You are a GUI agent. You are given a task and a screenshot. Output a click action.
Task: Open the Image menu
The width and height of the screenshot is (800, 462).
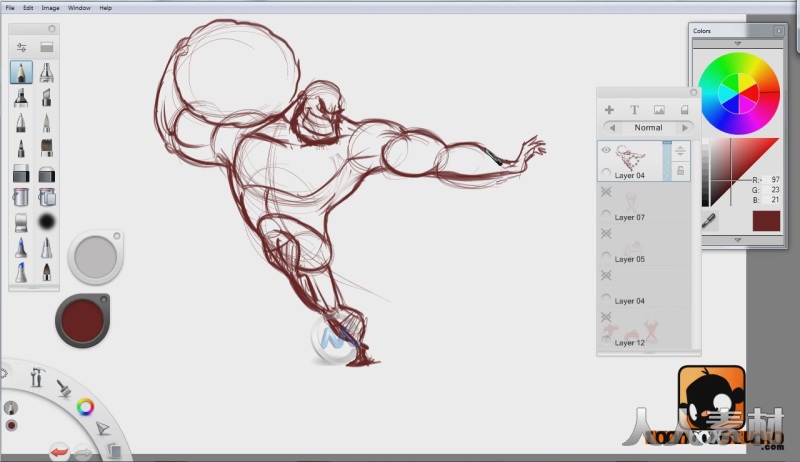pos(50,8)
